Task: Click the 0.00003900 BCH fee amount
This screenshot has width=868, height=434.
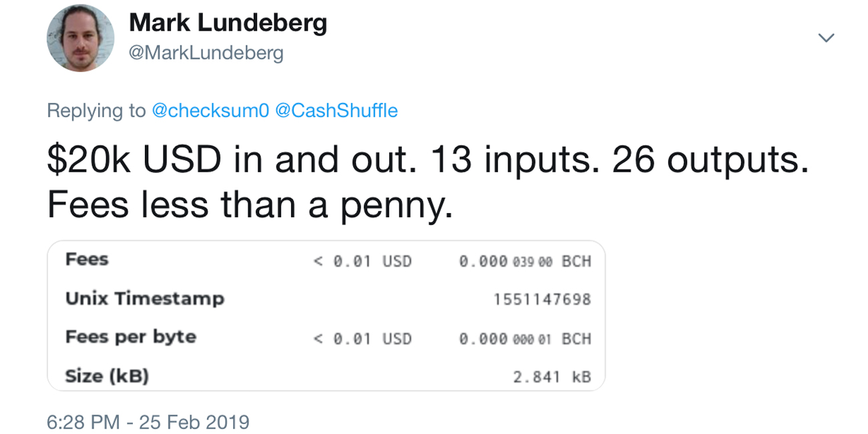Action: (527, 261)
